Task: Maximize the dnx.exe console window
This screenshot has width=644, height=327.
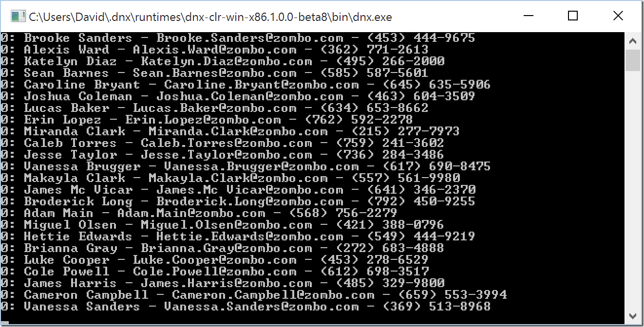Action: click(573, 16)
